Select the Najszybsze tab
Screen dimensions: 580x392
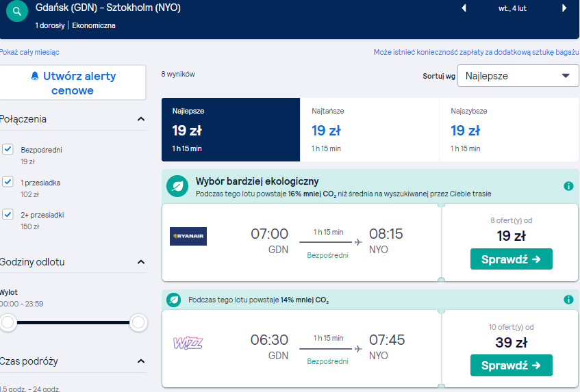click(x=509, y=130)
